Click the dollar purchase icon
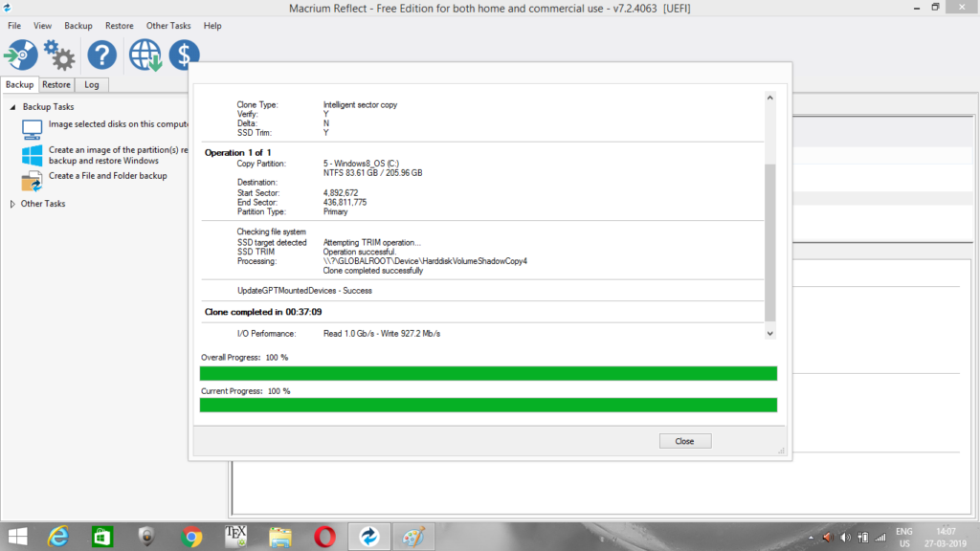Image resolution: width=980 pixels, height=551 pixels. coord(185,55)
